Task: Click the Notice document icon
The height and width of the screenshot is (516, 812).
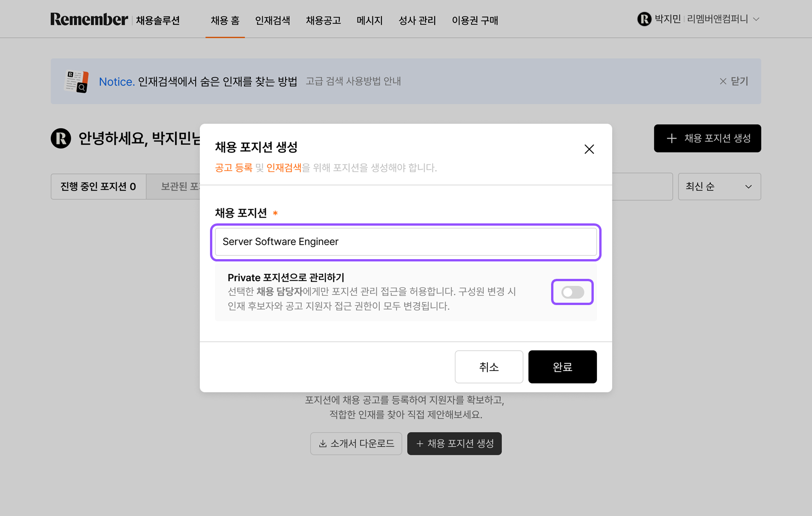Action: (77, 82)
